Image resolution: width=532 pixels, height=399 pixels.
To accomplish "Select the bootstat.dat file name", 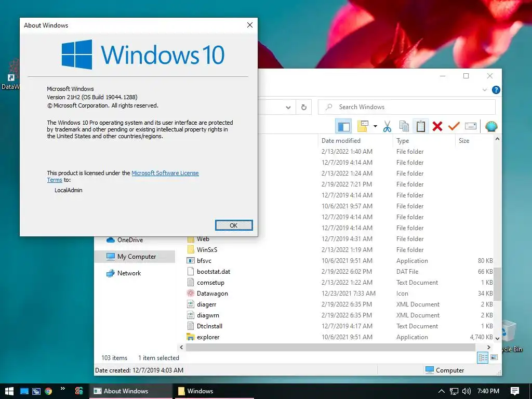I will tap(214, 271).
